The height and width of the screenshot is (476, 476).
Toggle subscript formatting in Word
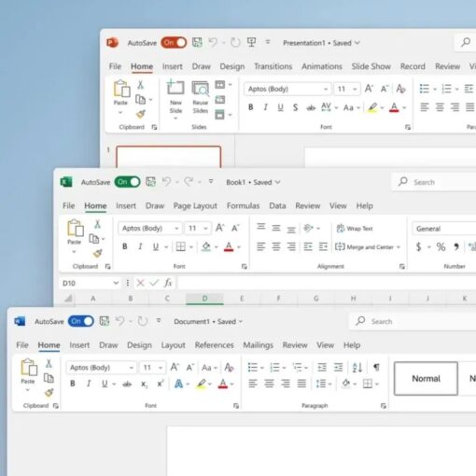[144, 385]
